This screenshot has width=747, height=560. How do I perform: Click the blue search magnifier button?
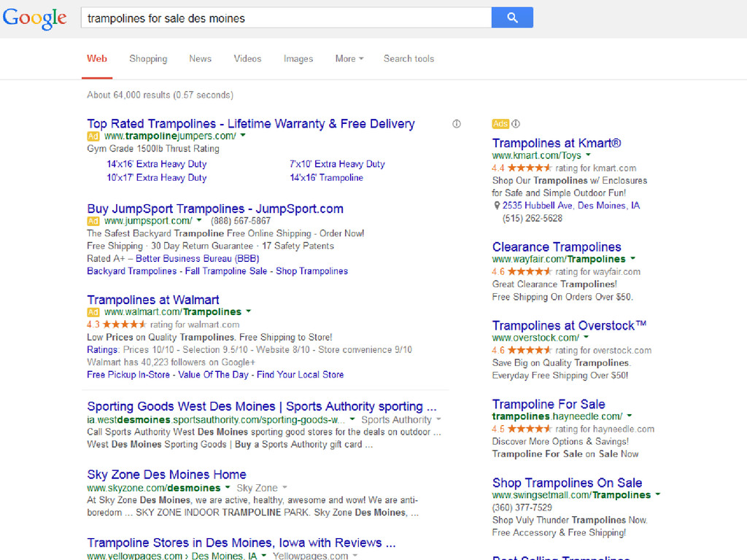(512, 17)
